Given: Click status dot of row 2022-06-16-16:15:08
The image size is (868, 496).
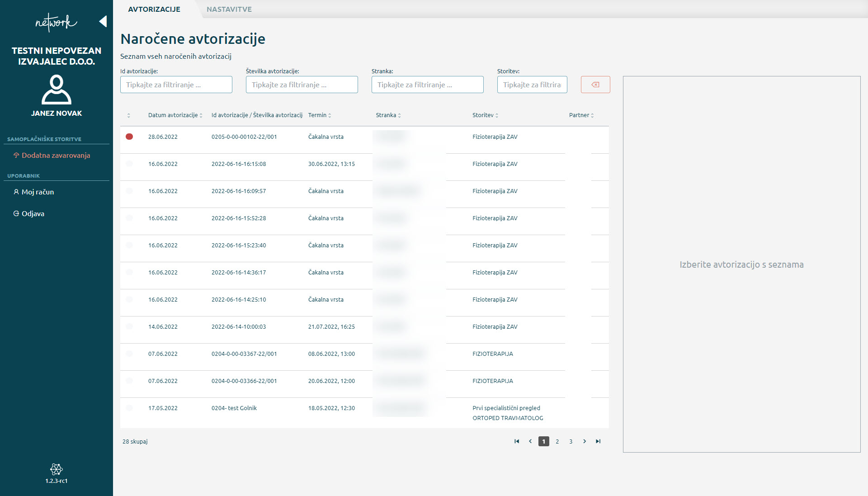Looking at the screenshot, I should click(x=129, y=164).
